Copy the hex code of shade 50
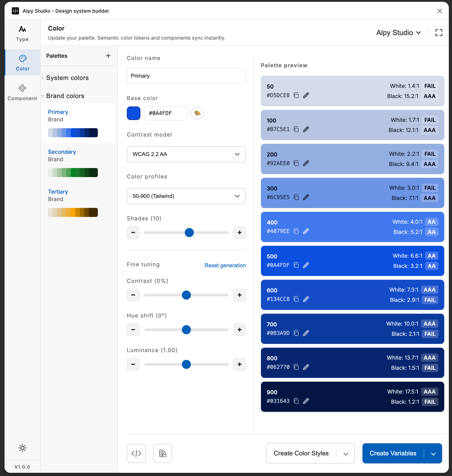This screenshot has width=452, height=476. click(296, 95)
